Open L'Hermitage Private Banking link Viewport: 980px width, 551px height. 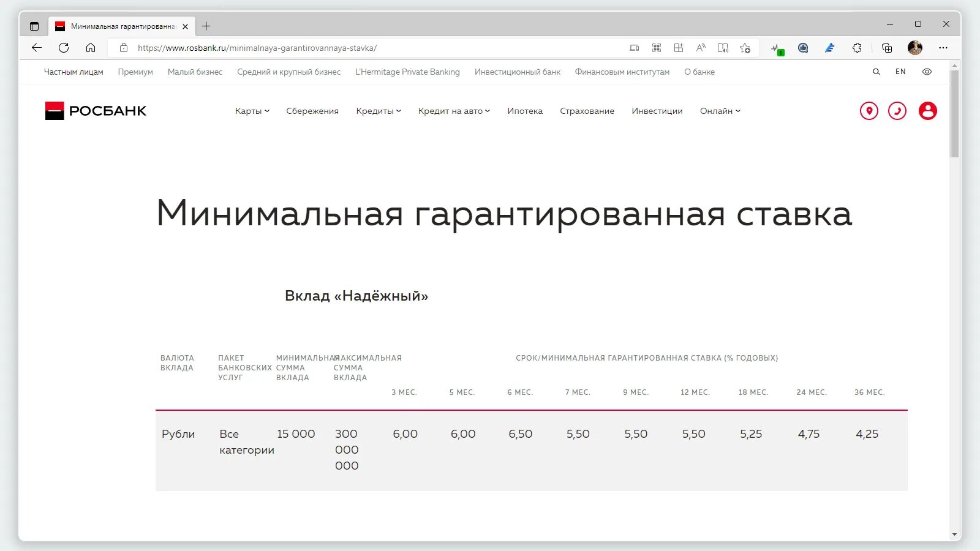pyautogui.click(x=408, y=72)
